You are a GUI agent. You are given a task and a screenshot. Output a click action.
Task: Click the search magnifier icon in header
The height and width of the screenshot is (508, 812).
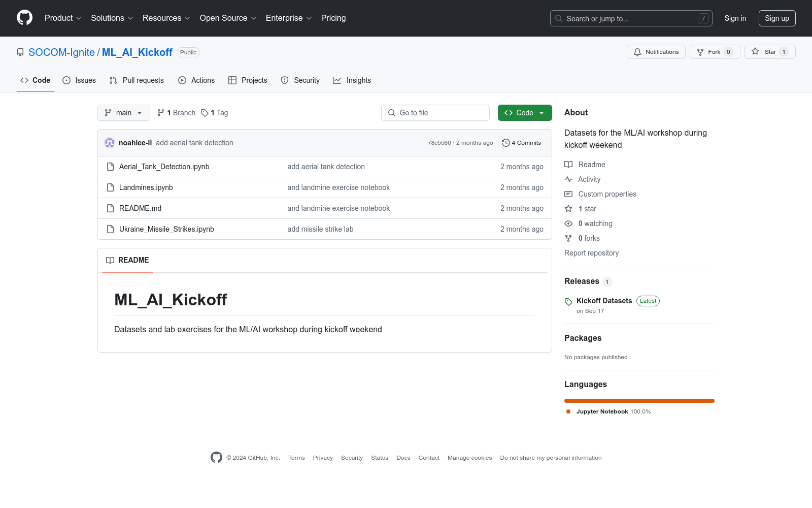point(559,18)
